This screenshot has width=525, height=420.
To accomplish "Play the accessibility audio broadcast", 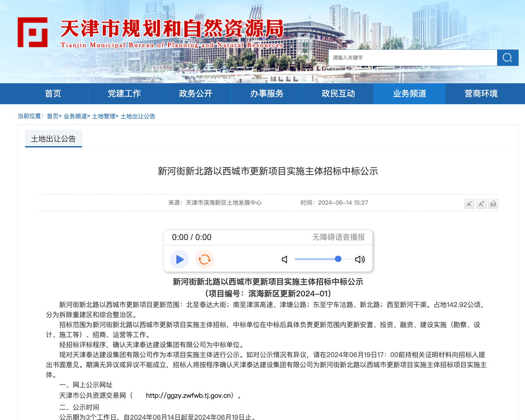I will tap(179, 259).
